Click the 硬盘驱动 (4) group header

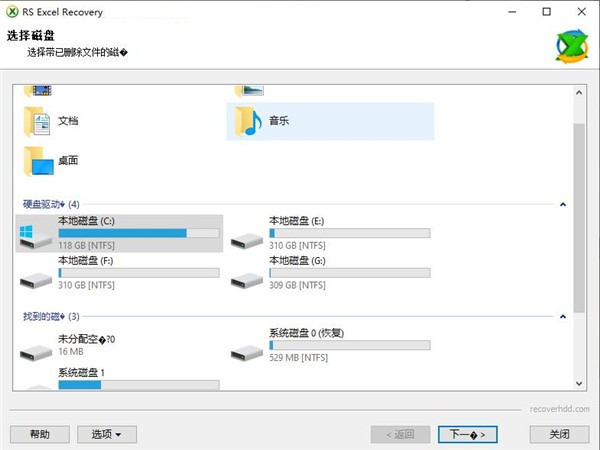51,204
